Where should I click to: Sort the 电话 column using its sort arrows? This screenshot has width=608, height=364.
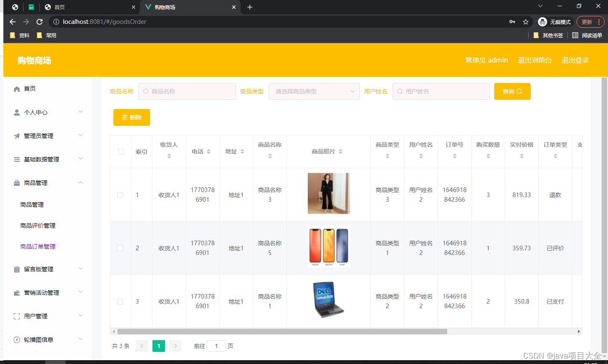pyautogui.click(x=209, y=151)
